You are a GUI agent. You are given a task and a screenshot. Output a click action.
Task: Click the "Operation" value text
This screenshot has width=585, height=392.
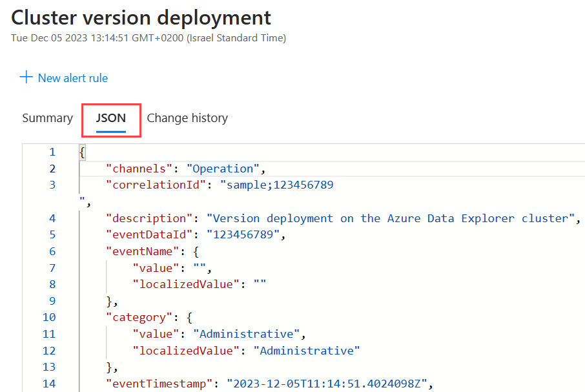tap(223, 169)
